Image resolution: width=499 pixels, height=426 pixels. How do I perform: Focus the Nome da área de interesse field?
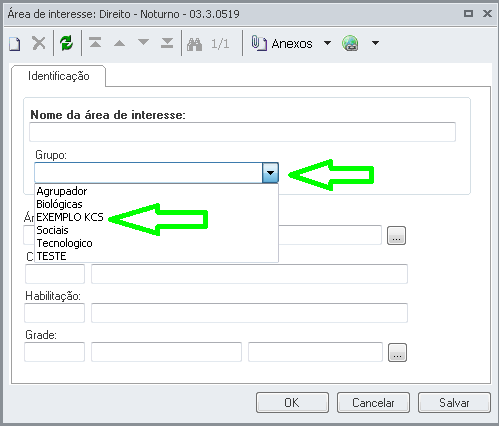(x=242, y=132)
